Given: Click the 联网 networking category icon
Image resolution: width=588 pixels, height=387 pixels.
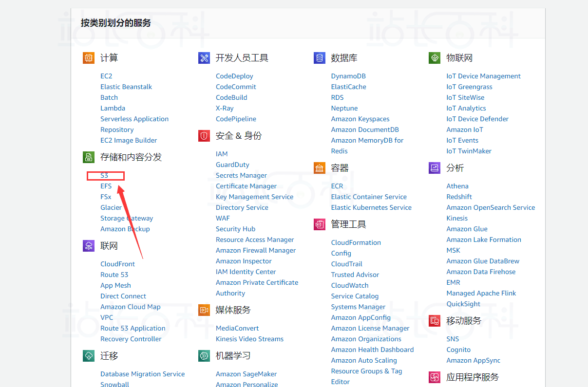Looking at the screenshot, I should click(88, 246).
